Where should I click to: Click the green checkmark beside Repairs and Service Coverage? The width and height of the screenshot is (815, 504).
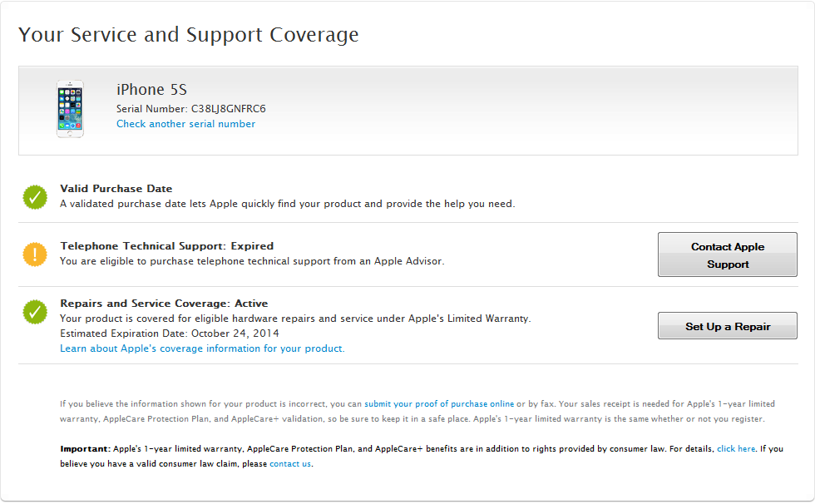click(35, 312)
